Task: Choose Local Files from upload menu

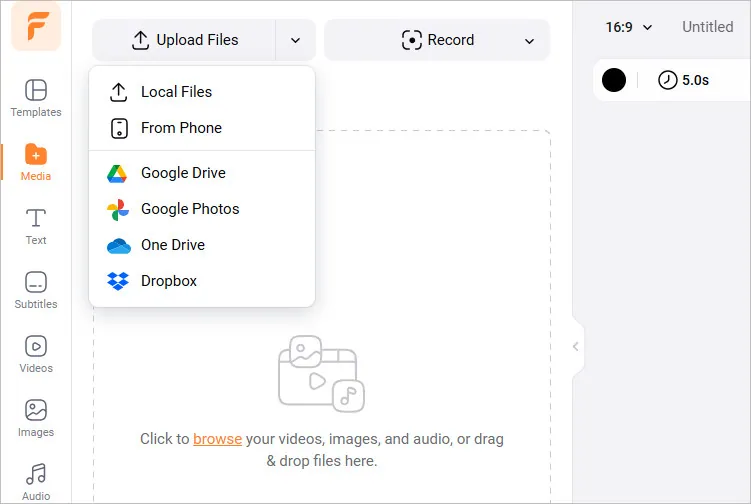Action: click(202, 92)
